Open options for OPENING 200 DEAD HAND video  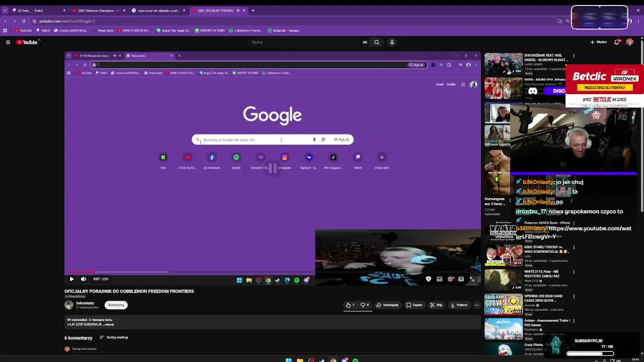[574, 297]
